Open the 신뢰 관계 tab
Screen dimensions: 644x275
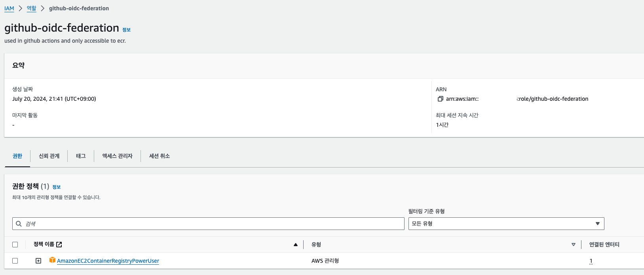49,156
